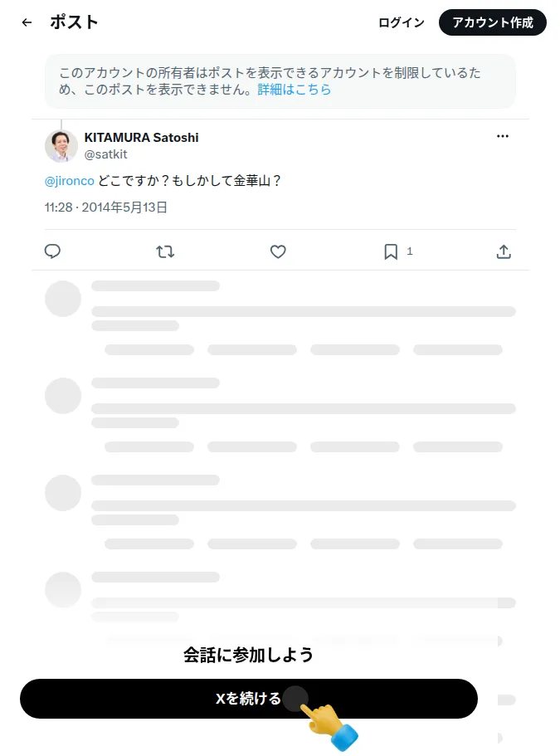
Task: Open the @satkit handle
Action: tap(105, 154)
